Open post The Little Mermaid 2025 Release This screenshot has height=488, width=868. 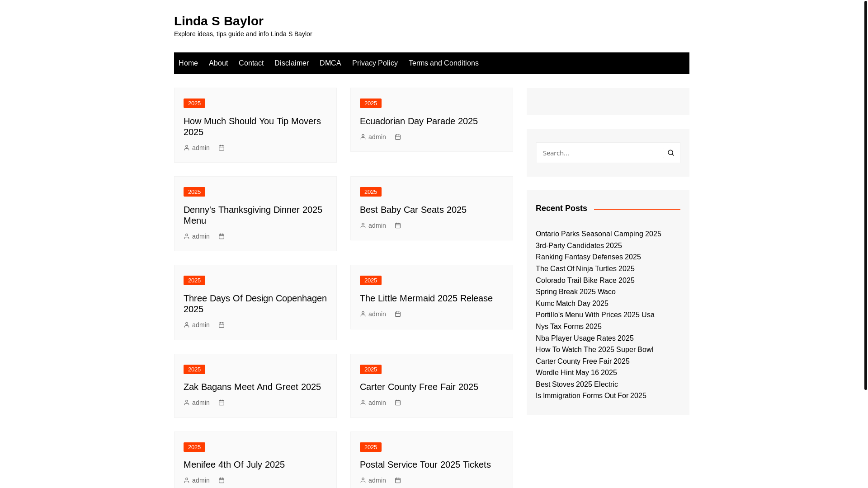(426, 298)
